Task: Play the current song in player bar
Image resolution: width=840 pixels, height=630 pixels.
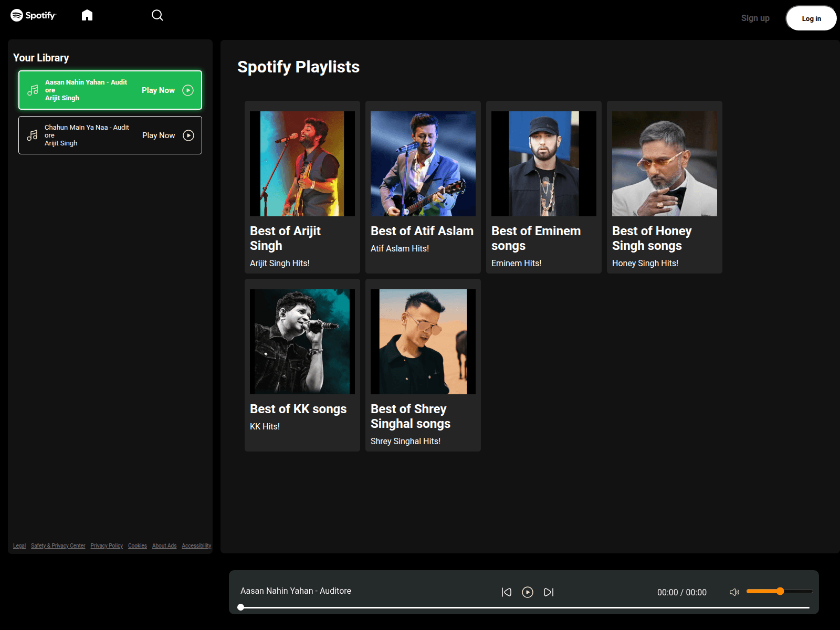Action: (x=528, y=592)
